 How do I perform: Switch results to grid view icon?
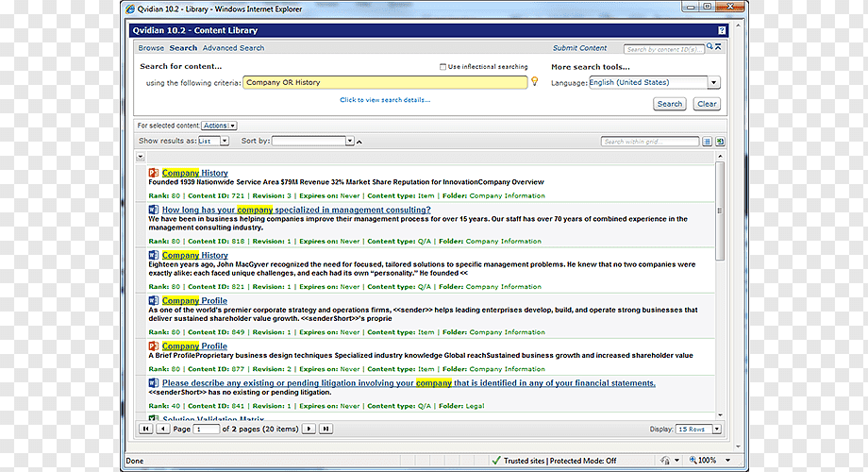pyautogui.click(x=707, y=142)
